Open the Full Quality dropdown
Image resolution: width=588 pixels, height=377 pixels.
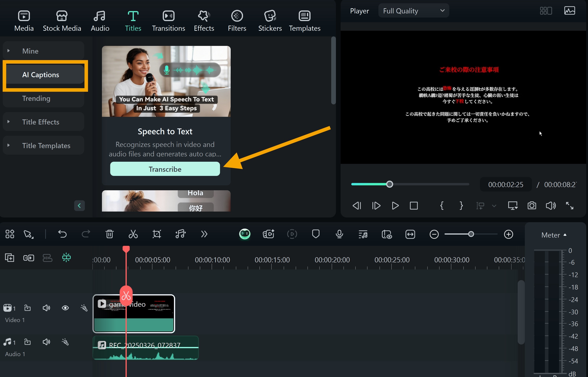(x=413, y=11)
